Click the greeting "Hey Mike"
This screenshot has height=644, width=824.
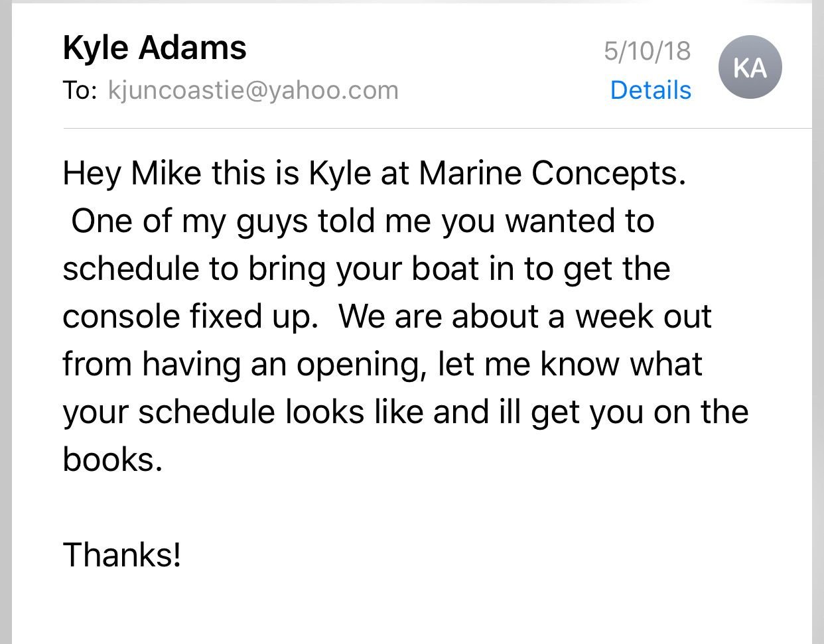(x=132, y=173)
